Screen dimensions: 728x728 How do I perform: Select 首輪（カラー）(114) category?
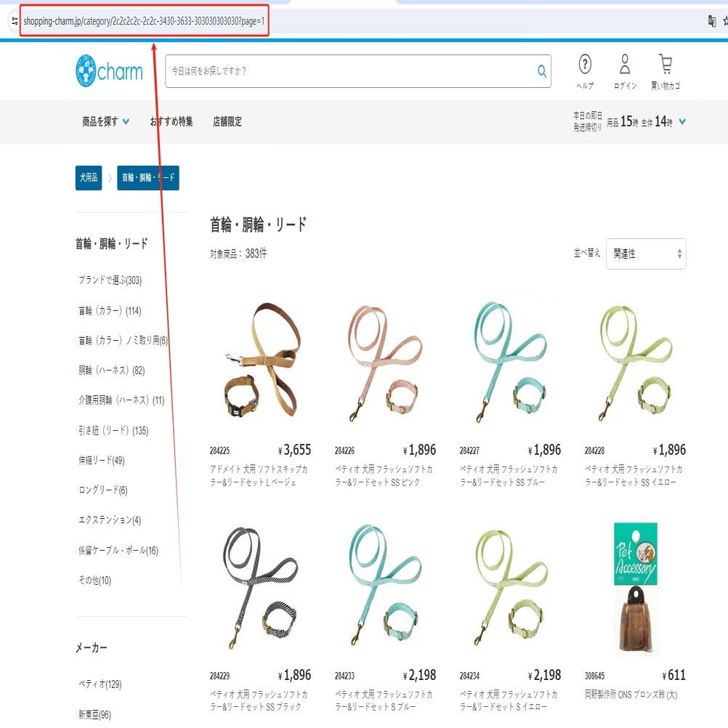110,311
